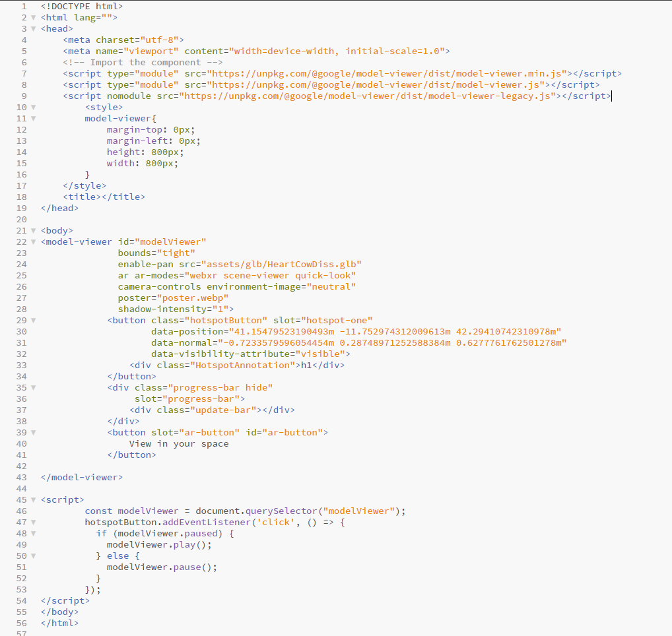The height and width of the screenshot is (636, 672).
Task: Click the HeartCowDiss.glb source path
Action: pyautogui.click(x=282, y=265)
